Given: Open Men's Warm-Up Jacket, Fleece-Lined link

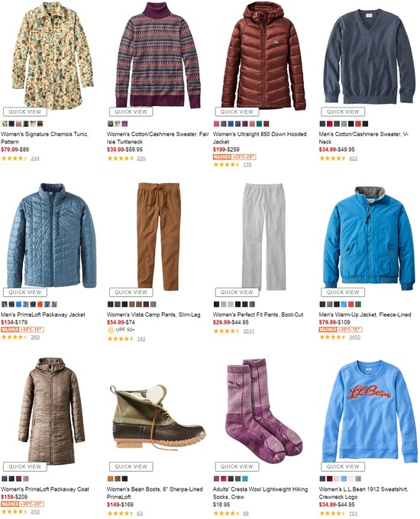Looking at the screenshot, I should pos(365,314).
